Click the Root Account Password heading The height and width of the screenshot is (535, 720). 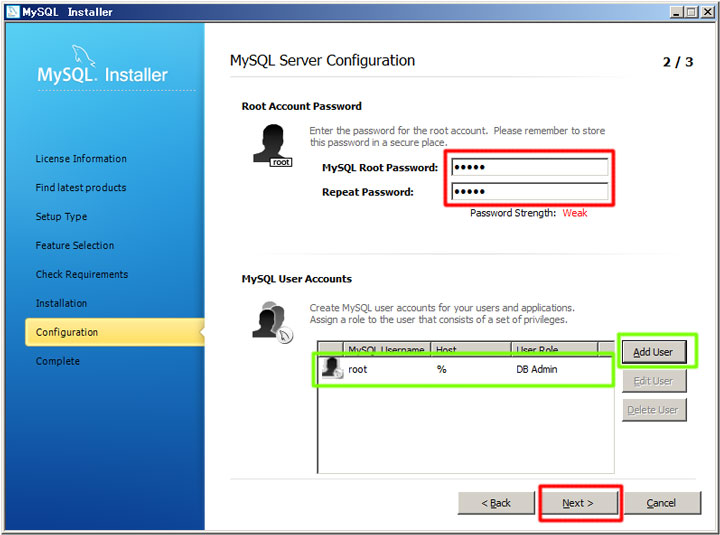[x=302, y=107]
